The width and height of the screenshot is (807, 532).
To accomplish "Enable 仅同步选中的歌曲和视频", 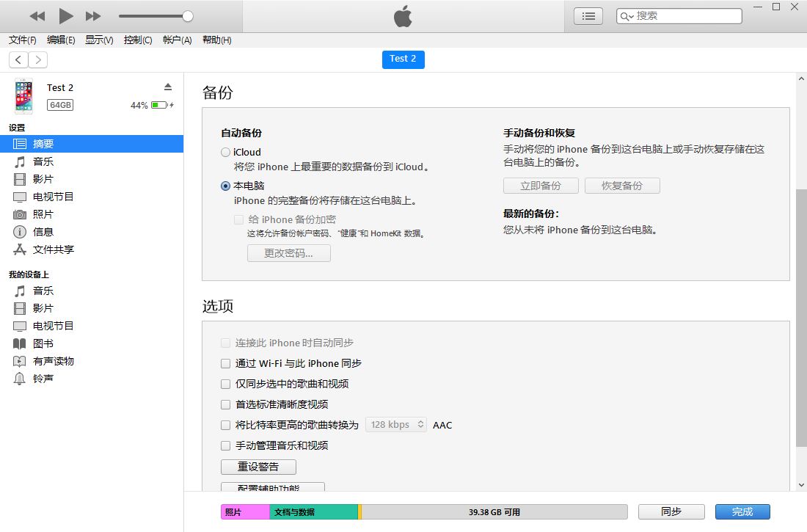I will point(225,385).
